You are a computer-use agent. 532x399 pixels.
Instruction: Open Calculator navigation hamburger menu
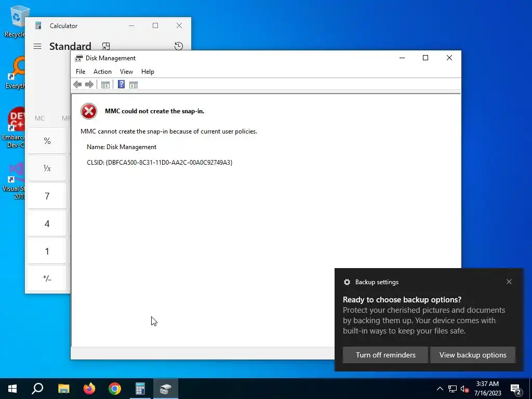pos(37,46)
